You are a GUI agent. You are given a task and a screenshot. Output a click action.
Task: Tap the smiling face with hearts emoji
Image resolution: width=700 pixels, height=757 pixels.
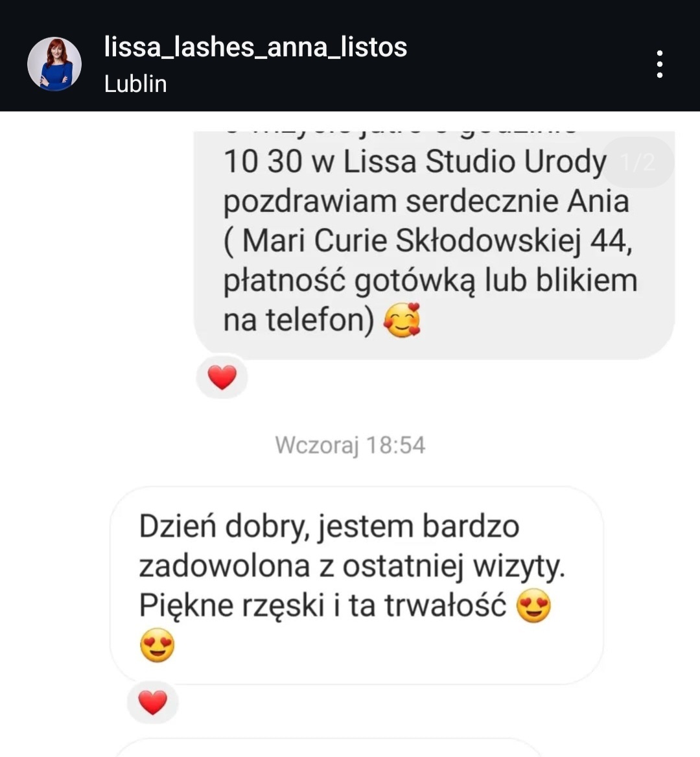[x=402, y=320]
